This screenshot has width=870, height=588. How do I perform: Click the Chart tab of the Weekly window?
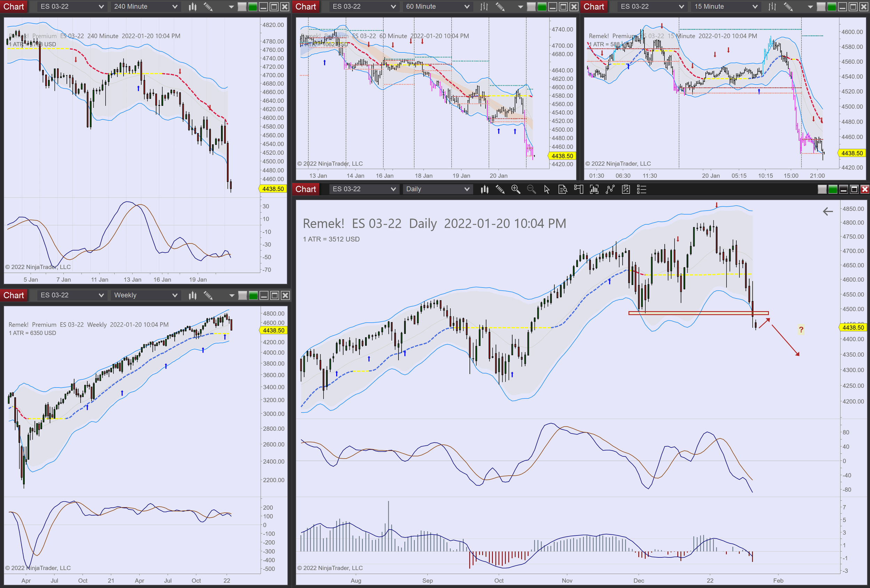14,295
